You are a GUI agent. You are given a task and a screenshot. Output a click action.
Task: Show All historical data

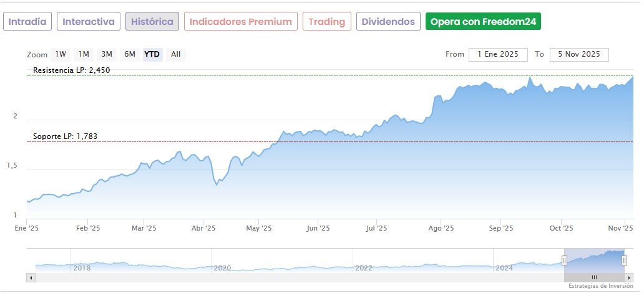coord(176,54)
